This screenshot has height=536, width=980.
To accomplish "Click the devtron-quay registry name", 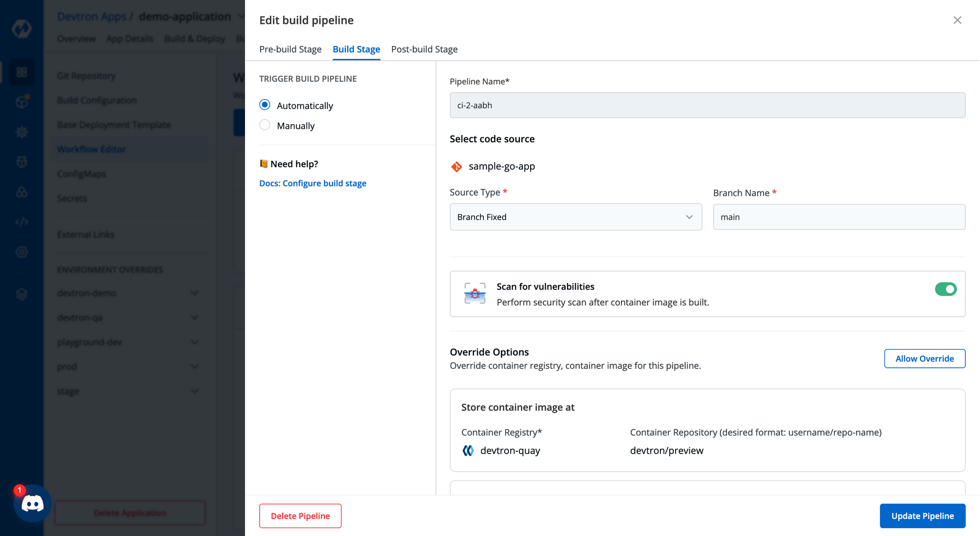I will pyautogui.click(x=510, y=451).
